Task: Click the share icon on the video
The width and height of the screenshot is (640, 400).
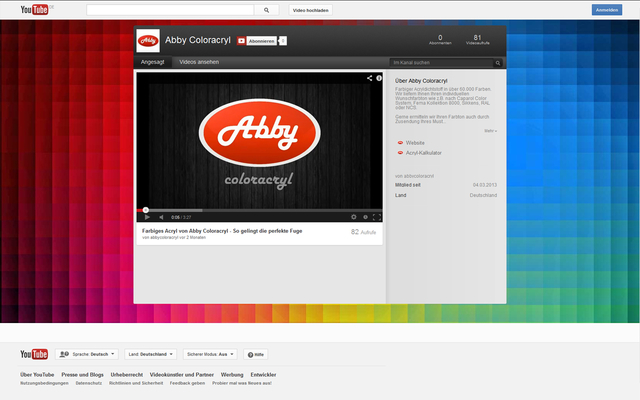Action: [x=369, y=78]
